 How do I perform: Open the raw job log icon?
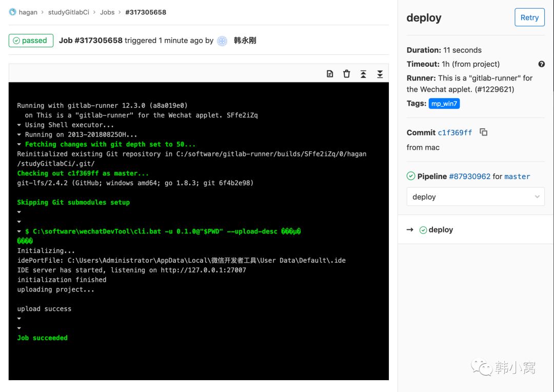[x=330, y=74]
